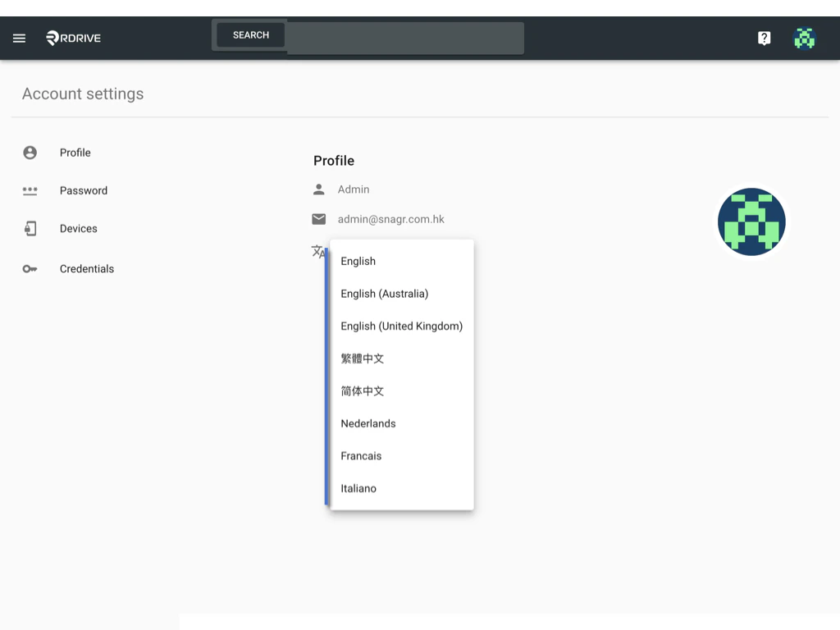Open the hamburger navigation menu
Viewport: 840px width, 630px height.
pos(19,38)
